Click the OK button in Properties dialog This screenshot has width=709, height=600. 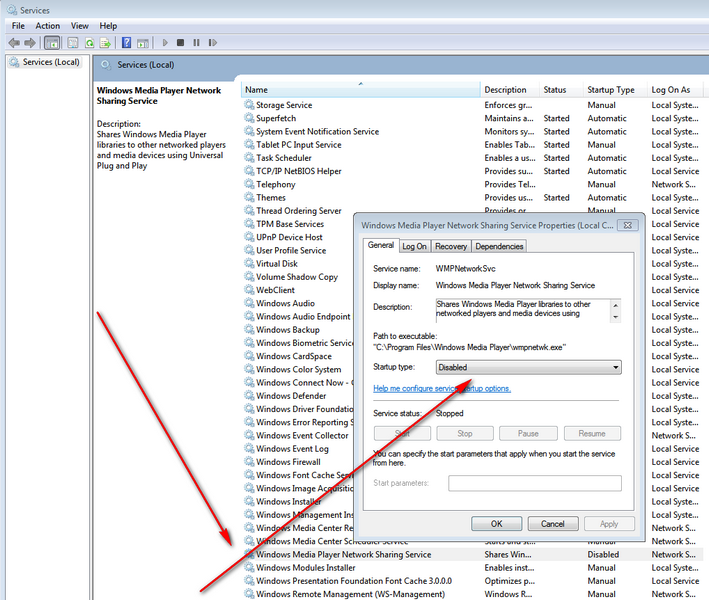tap(496, 524)
